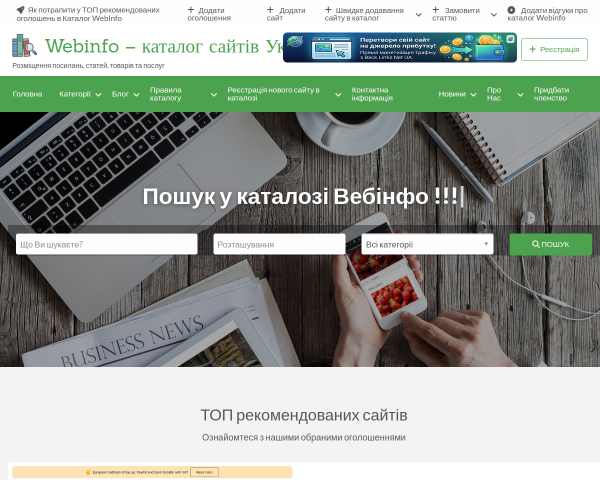
Task: Focus the Розташування location field
Action: pos(279,244)
